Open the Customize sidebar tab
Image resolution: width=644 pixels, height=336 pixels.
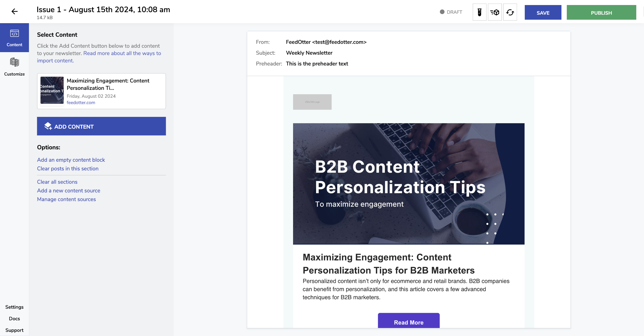coord(14,67)
